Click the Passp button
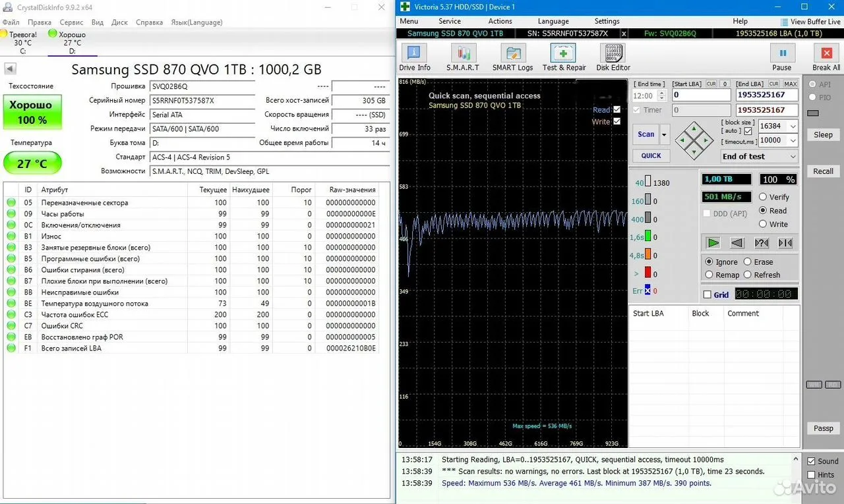 click(823, 428)
